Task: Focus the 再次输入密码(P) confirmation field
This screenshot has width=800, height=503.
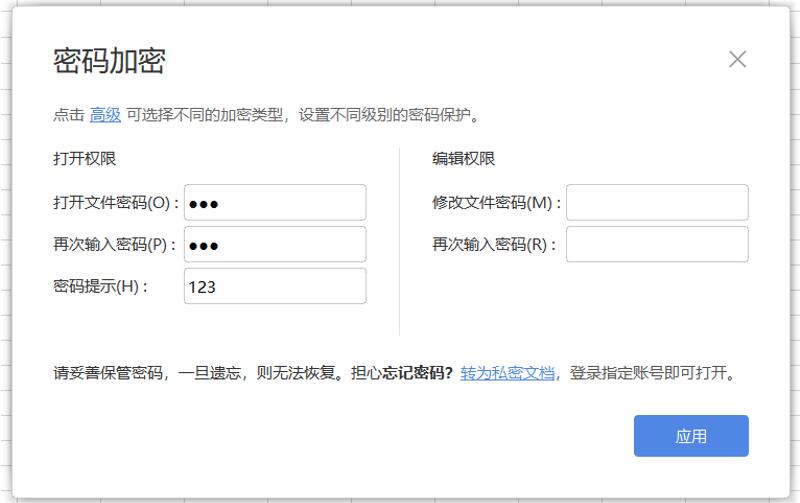Action: (x=275, y=244)
